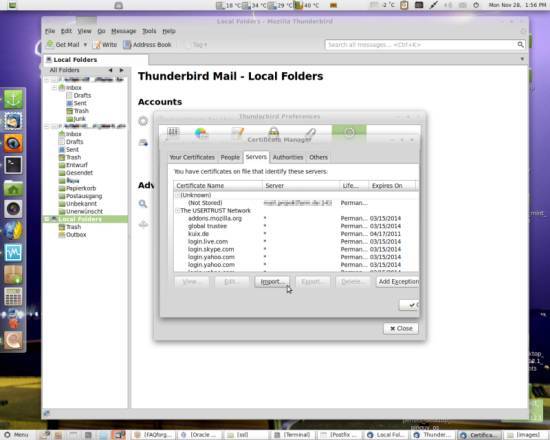The image size is (550, 440).
Task: Open the Outbox folder under Local Folders
Action: coord(76,234)
